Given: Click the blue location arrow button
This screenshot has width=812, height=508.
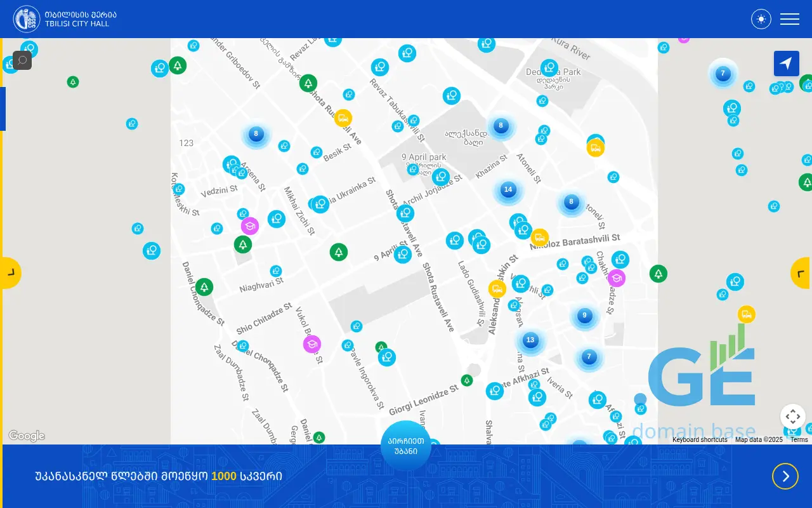Looking at the screenshot, I should pos(786,63).
